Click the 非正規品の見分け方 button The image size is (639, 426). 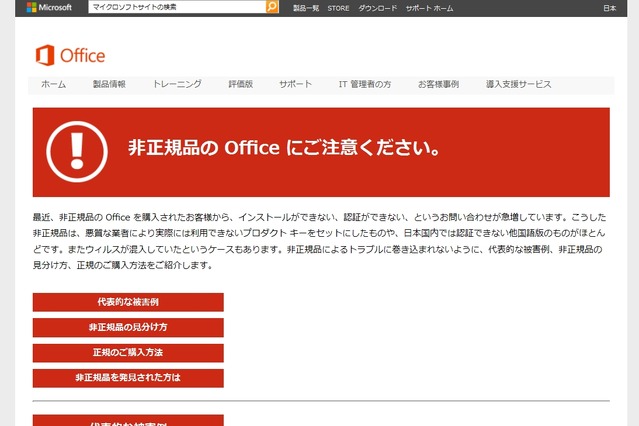[x=128, y=327]
